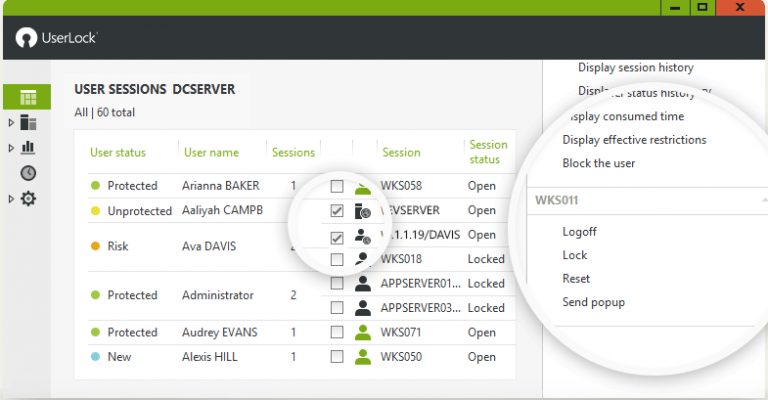Choose Display session history
The width and height of the screenshot is (768, 400).
(636, 68)
